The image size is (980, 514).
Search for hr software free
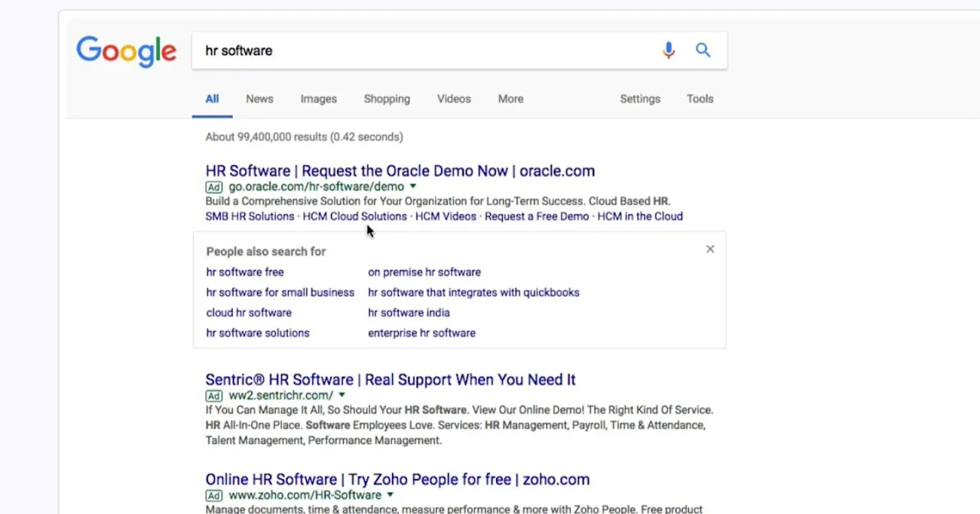click(245, 272)
